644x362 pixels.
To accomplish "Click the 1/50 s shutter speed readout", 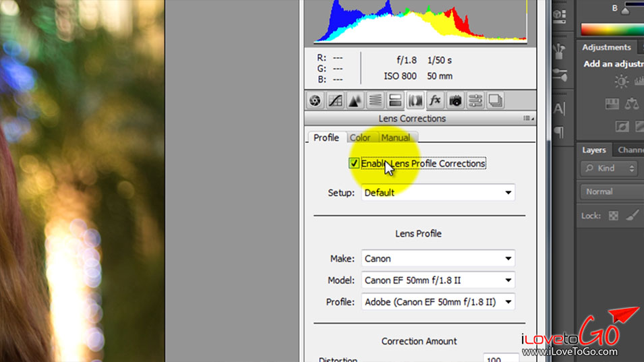I will (x=440, y=61).
